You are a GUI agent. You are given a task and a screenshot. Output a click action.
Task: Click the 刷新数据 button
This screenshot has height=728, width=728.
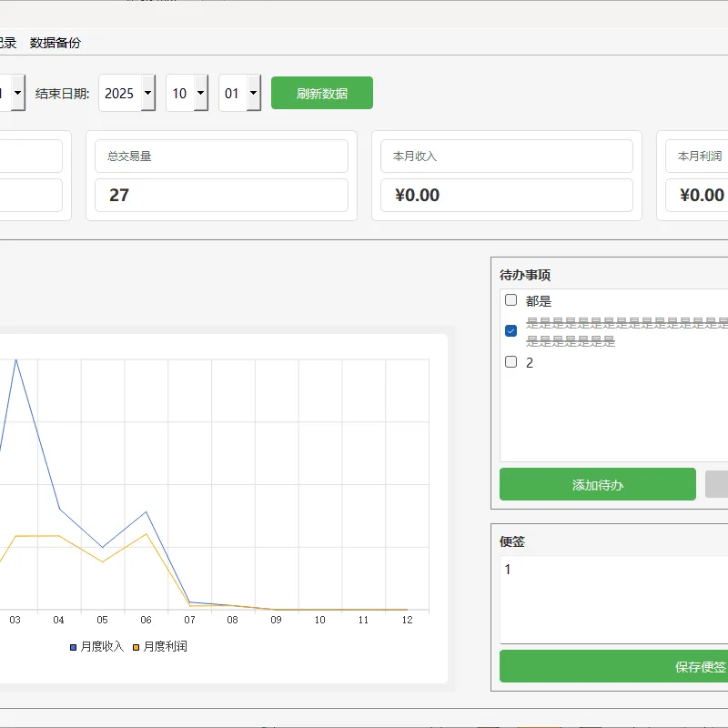pyautogui.click(x=322, y=93)
